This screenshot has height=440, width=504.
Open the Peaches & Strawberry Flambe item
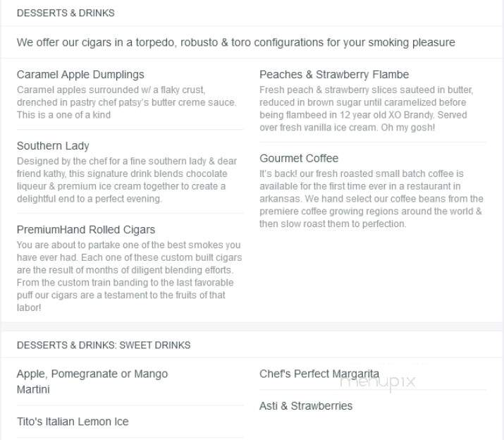334,75
